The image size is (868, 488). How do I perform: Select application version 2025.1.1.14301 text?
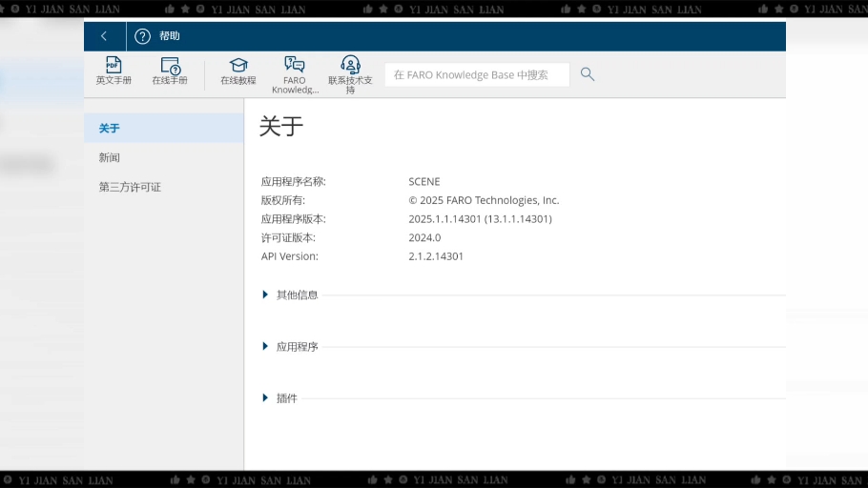(480, 219)
